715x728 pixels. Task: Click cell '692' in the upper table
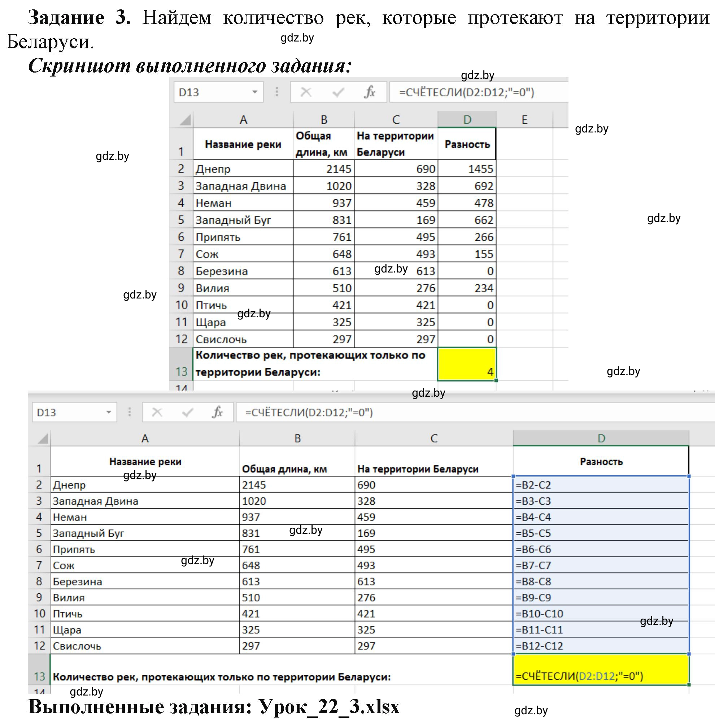(x=467, y=186)
